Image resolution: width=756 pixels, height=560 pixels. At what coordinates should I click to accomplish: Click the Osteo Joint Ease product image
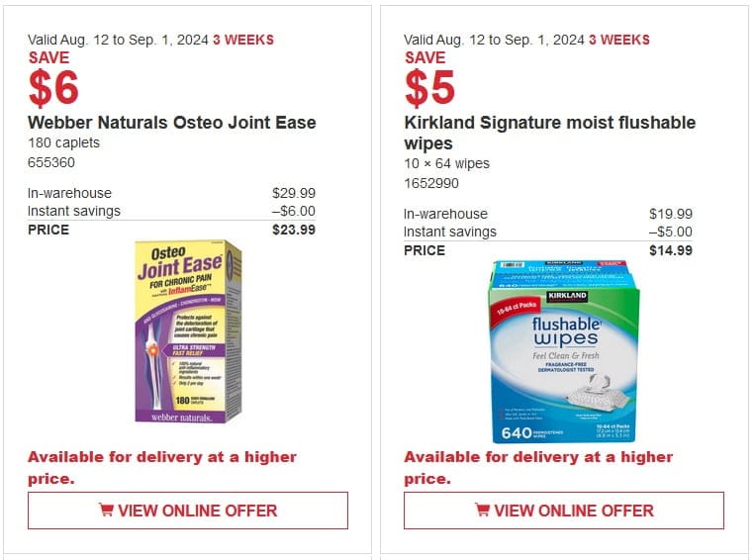[x=188, y=331]
